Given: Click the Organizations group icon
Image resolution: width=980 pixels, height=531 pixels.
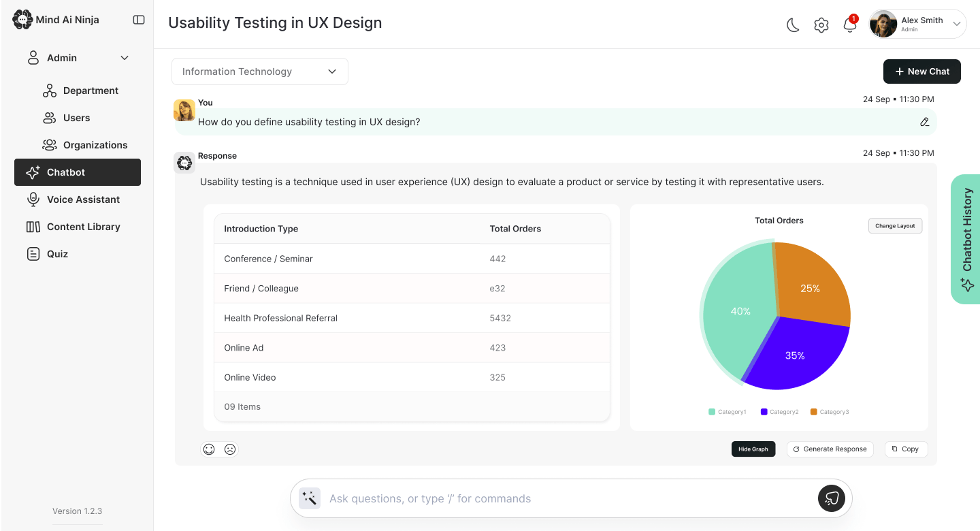Looking at the screenshot, I should [x=50, y=145].
